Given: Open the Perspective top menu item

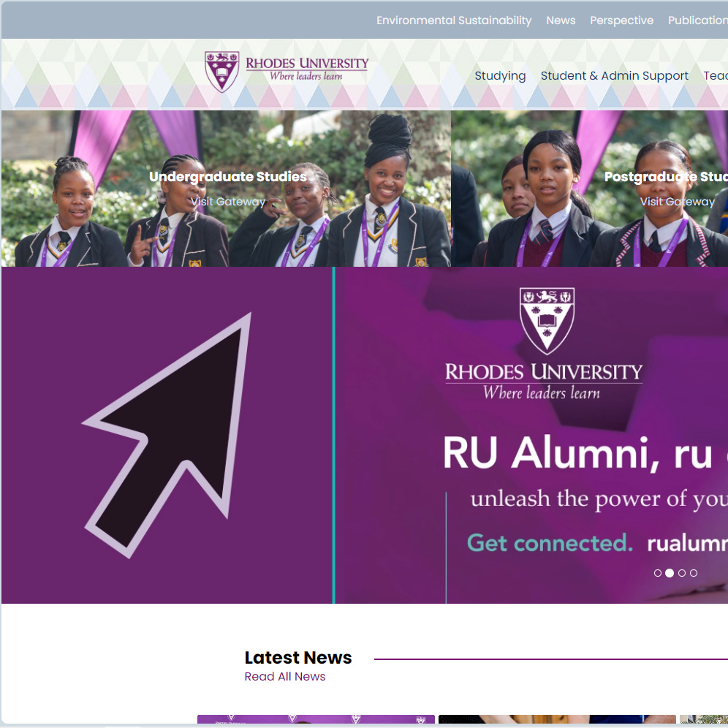Looking at the screenshot, I should (x=622, y=20).
